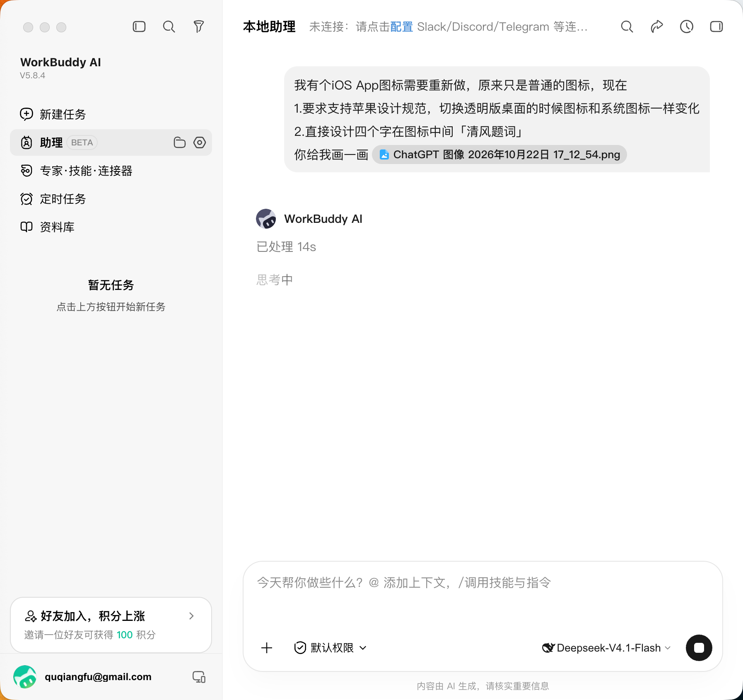Click WorkBuddy AI avatar in chat

pyautogui.click(x=266, y=219)
